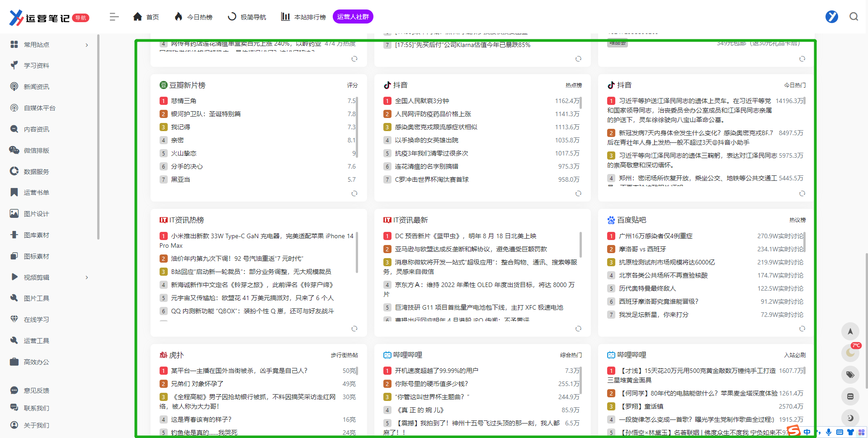Open 图库素材 in the sidebar

[x=37, y=235]
